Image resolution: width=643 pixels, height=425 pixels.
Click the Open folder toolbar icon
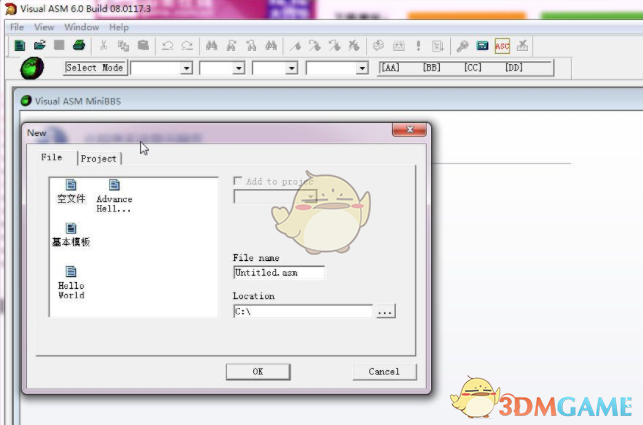pyautogui.click(x=39, y=45)
